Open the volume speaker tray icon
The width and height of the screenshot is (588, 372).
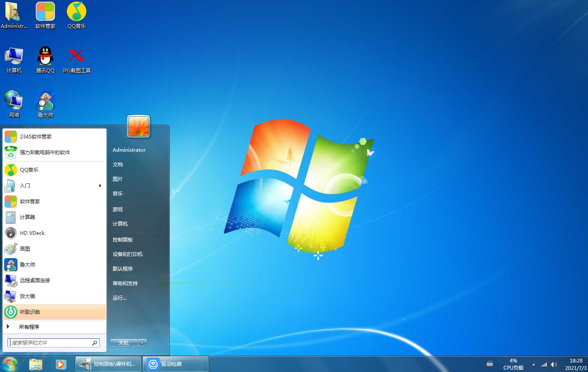point(553,365)
